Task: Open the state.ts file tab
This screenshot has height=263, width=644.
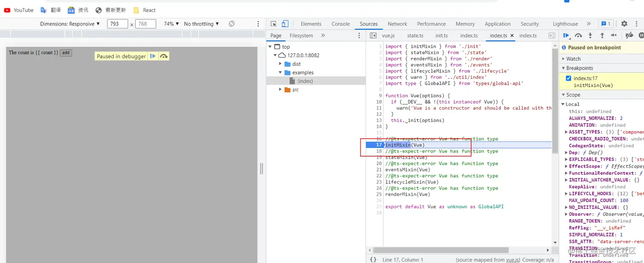Action: 415,35
